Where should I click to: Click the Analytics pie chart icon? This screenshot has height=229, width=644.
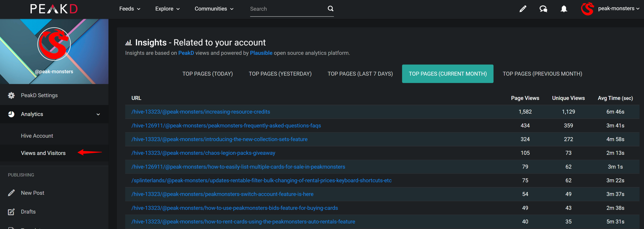(x=11, y=114)
